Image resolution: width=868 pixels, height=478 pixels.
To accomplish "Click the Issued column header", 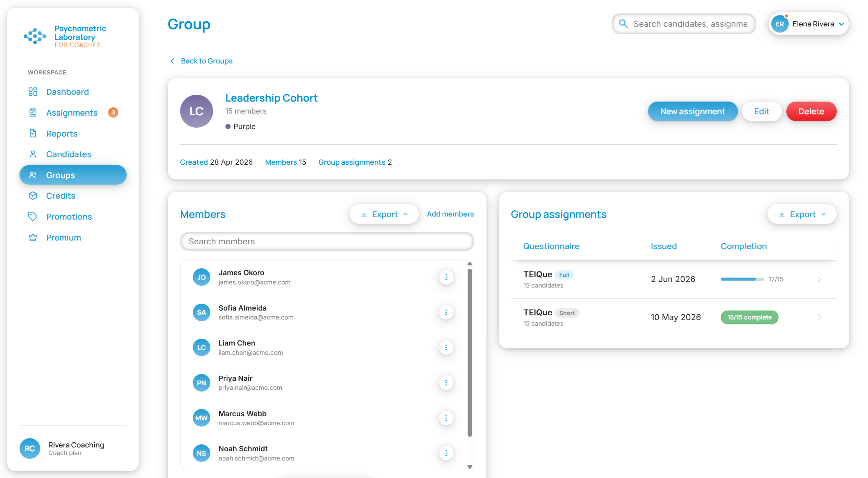I will pos(664,246).
